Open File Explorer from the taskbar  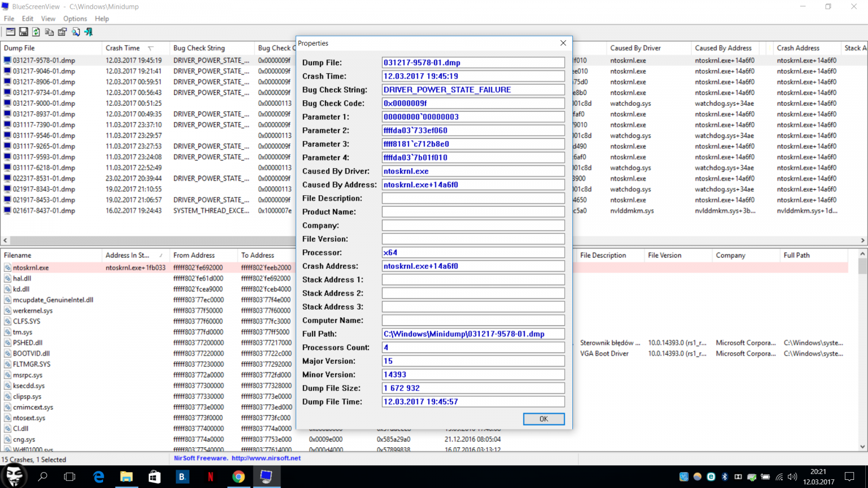[x=126, y=477]
